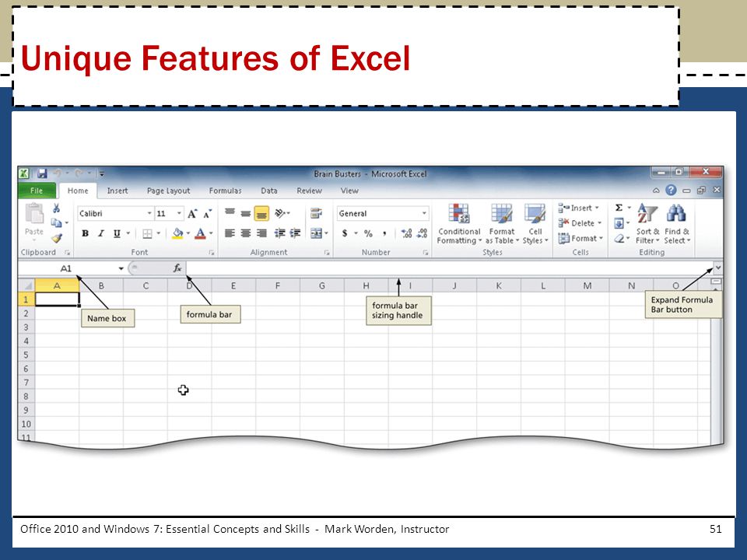Open the Number dialog launcher

425,252
